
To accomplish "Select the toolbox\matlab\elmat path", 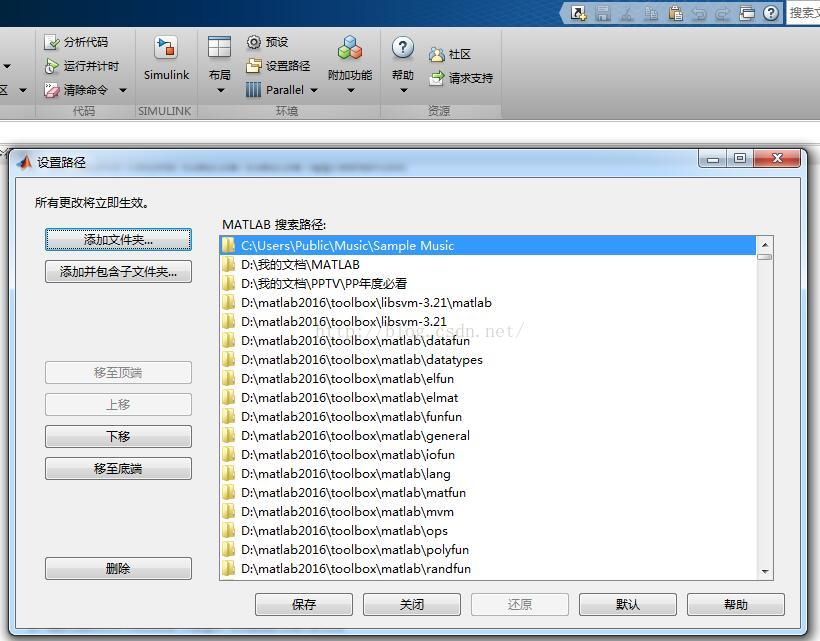I will (x=488, y=397).
